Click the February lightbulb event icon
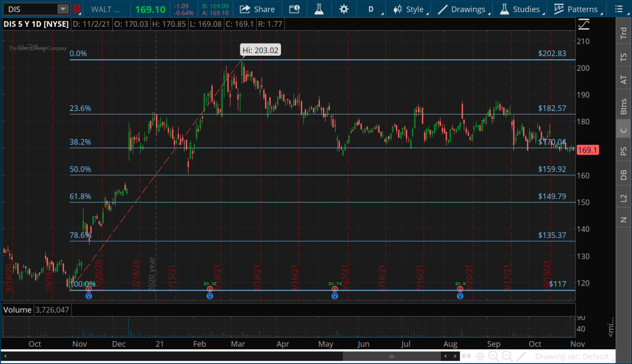Screen dimensions: 632x364 [210, 296]
